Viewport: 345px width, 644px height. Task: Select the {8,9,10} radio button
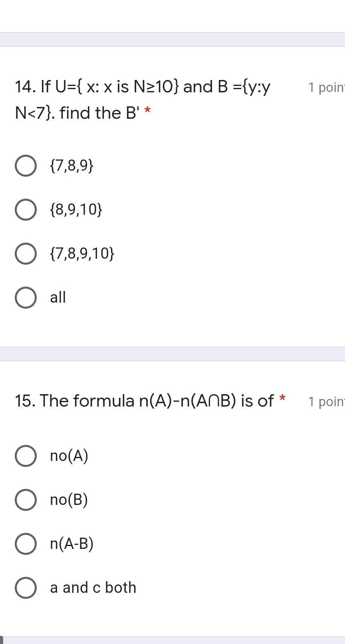pyautogui.click(x=26, y=209)
